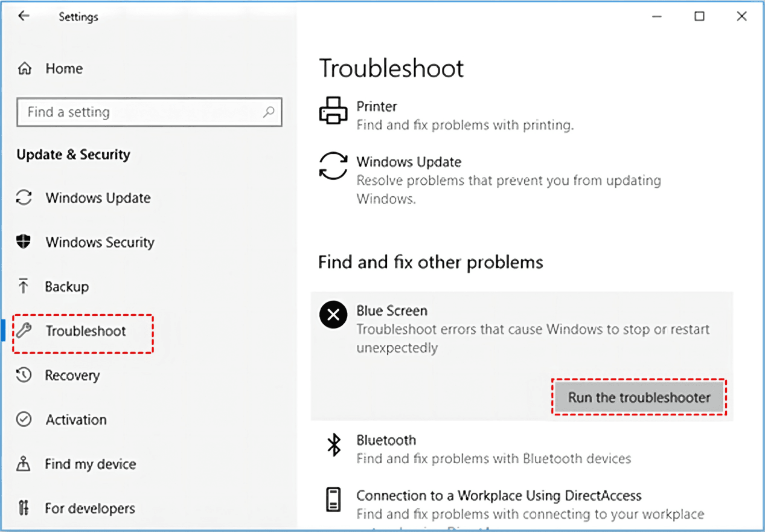The image size is (765, 532).
Task: Click the Bluetooth symbol icon
Action: (334, 445)
